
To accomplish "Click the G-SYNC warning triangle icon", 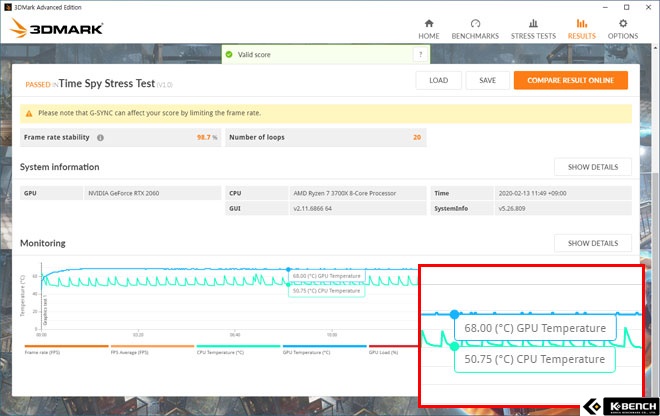I will click(29, 113).
